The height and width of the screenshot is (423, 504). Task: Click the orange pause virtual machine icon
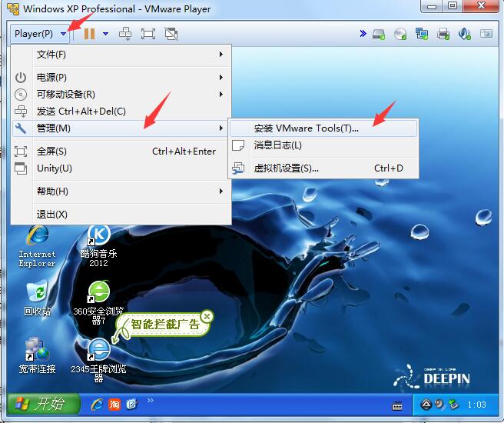coord(89,33)
